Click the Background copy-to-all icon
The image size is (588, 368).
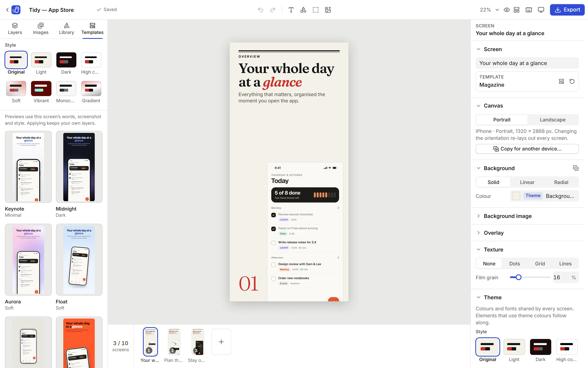[576, 168]
